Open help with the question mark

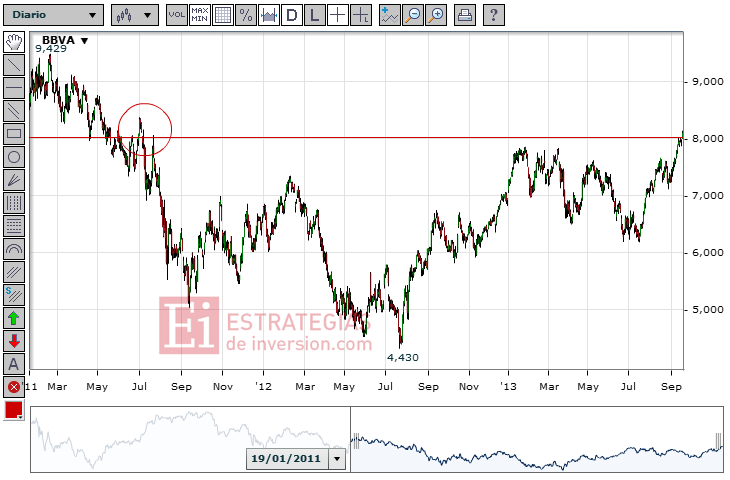pyautogui.click(x=494, y=15)
